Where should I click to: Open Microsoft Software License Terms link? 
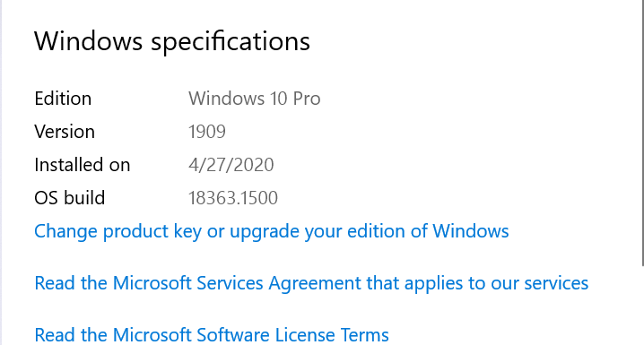(x=212, y=335)
